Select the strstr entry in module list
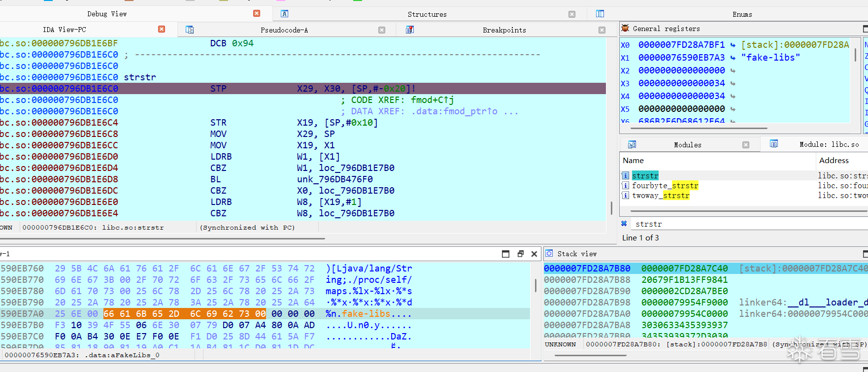 coord(645,175)
